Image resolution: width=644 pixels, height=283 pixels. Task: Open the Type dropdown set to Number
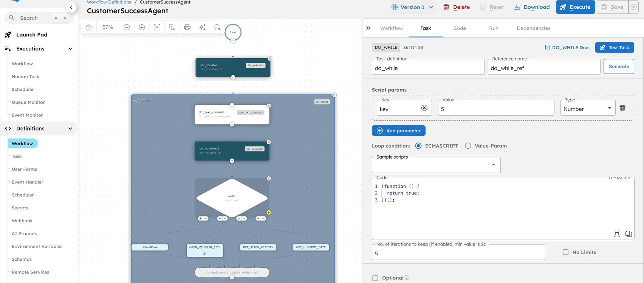587,109
